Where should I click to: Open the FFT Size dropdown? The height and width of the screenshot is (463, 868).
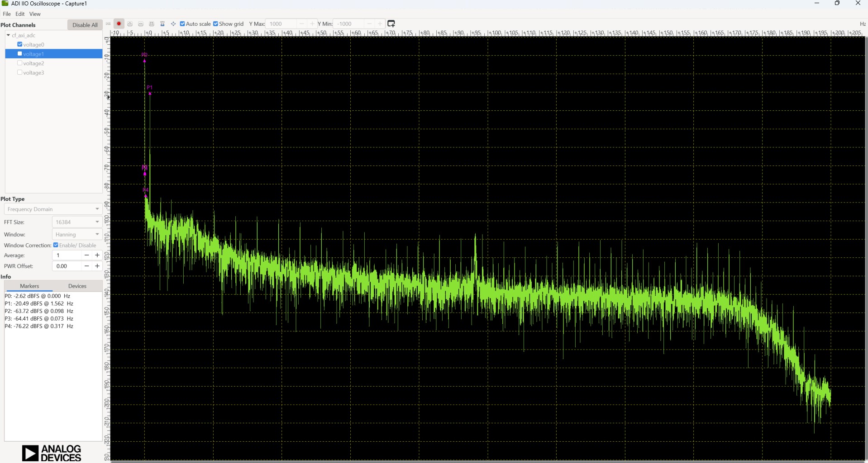[77, 222]
